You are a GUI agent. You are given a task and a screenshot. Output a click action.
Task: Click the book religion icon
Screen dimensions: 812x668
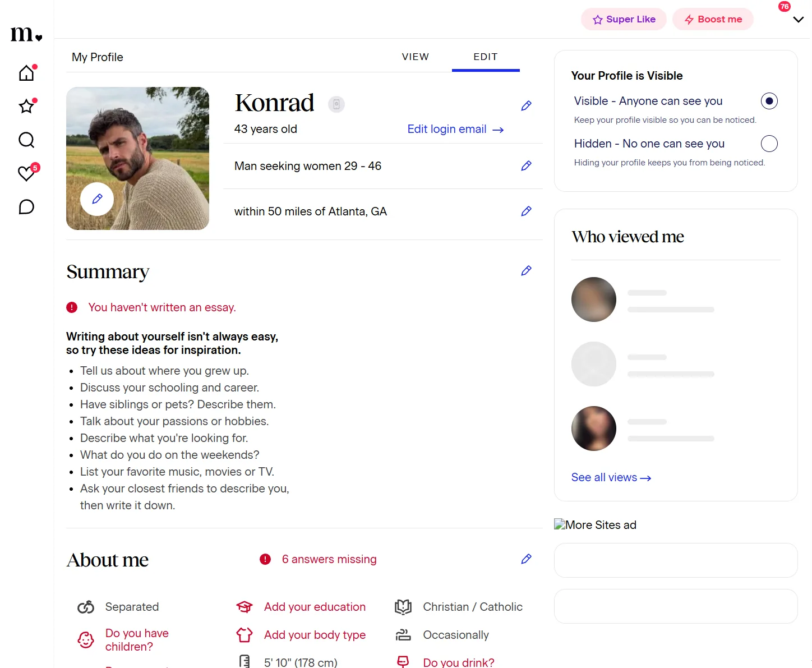[x=403, y=607]
